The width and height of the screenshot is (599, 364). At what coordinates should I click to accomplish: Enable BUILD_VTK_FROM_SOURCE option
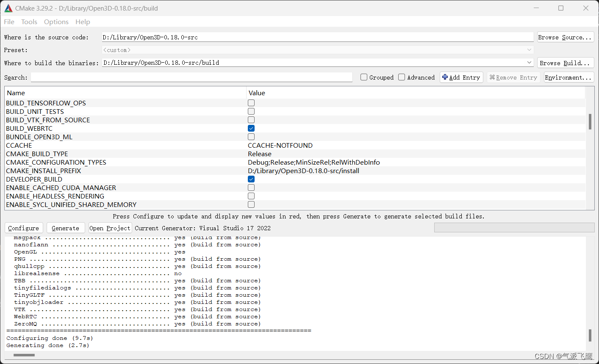(x=251, y=120)
